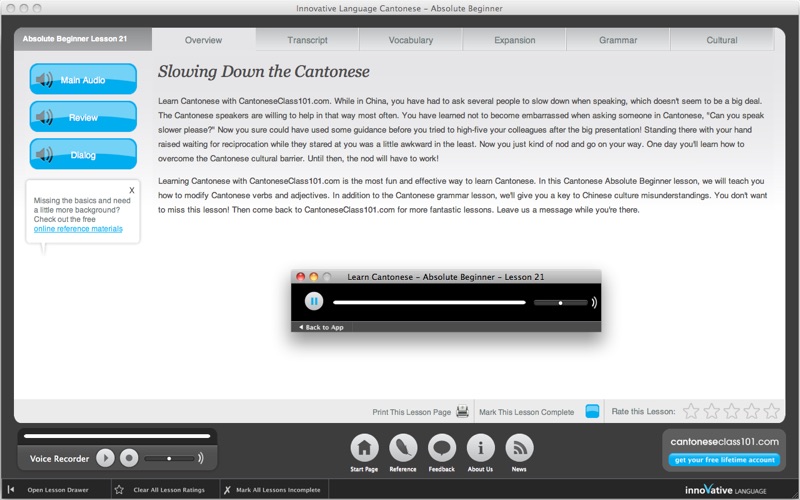Rate this lesson one star

[691, 411]
